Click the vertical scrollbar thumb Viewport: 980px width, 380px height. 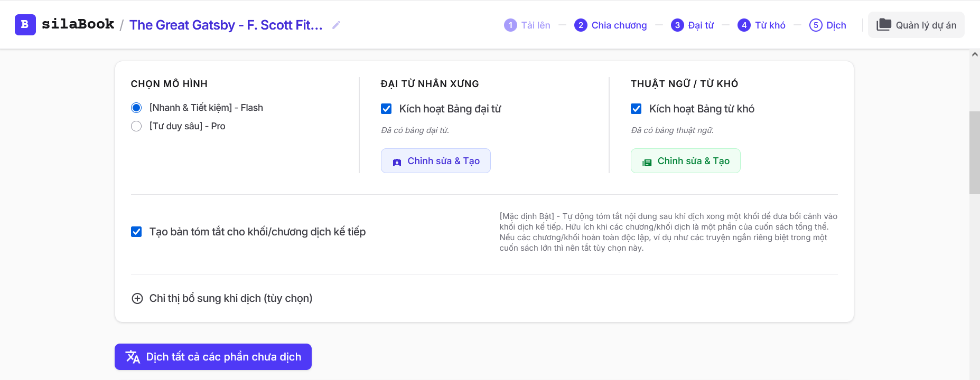(975, 153)
